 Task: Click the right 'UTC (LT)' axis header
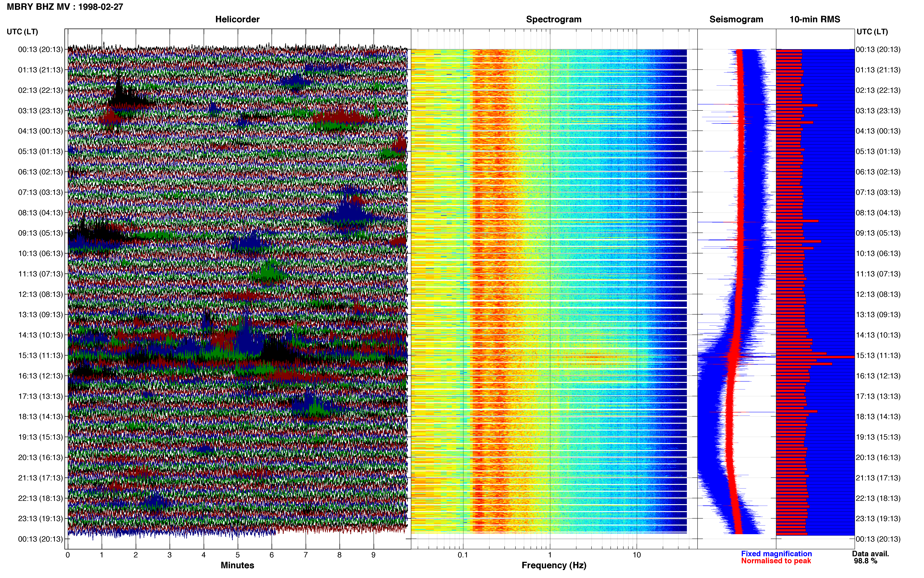pyautogui.click(x=872, y=32)
